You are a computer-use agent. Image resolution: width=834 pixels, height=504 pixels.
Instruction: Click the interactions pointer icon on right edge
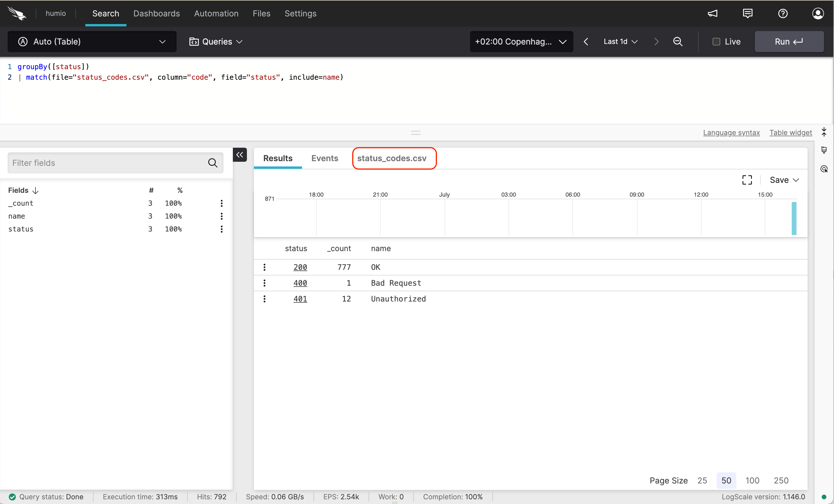coord(824,169)
